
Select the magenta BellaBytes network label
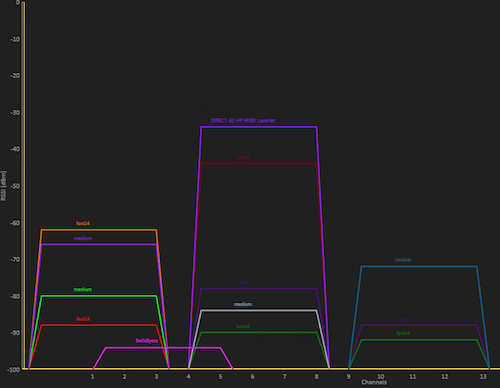(x=147, y=341)
